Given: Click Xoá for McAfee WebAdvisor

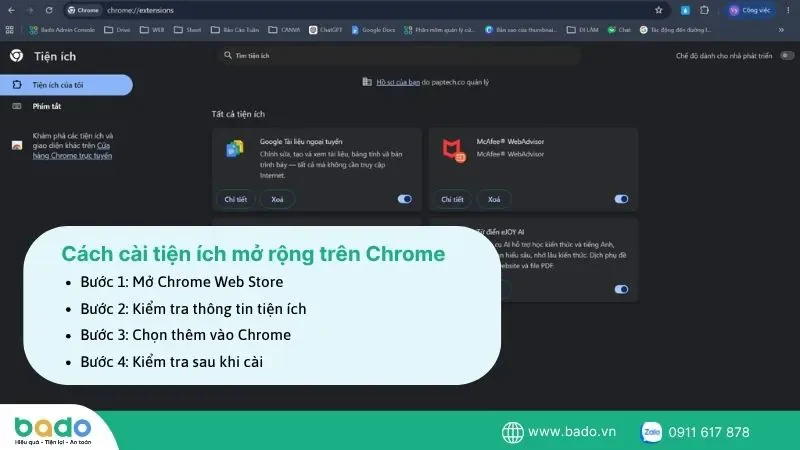Looking at the screenshot, I should click(494, 199).
